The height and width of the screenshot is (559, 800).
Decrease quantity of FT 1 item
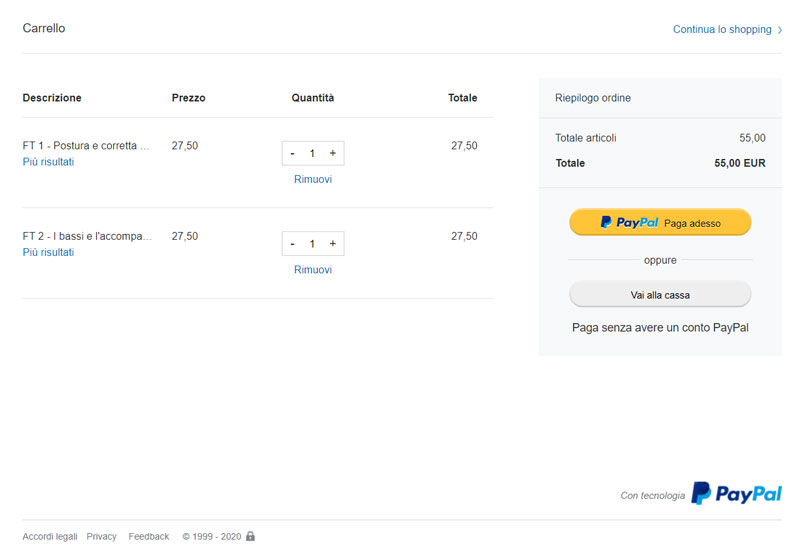point(292,153)
